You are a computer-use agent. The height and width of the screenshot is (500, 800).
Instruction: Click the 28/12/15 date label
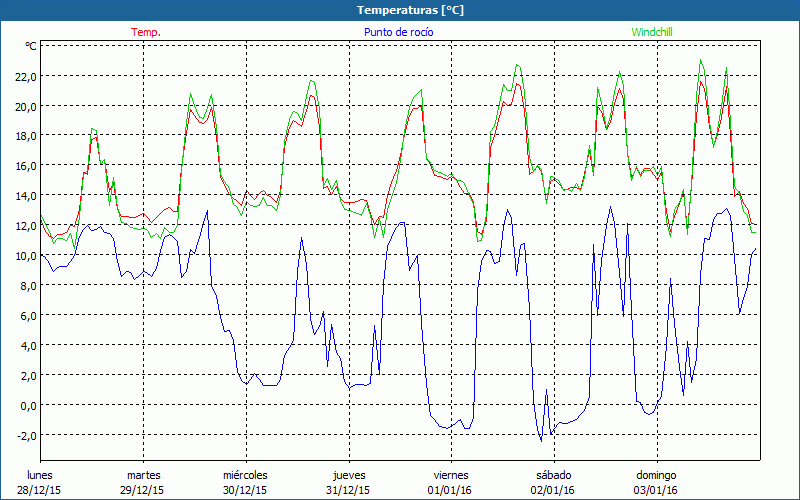click(40, 490)
